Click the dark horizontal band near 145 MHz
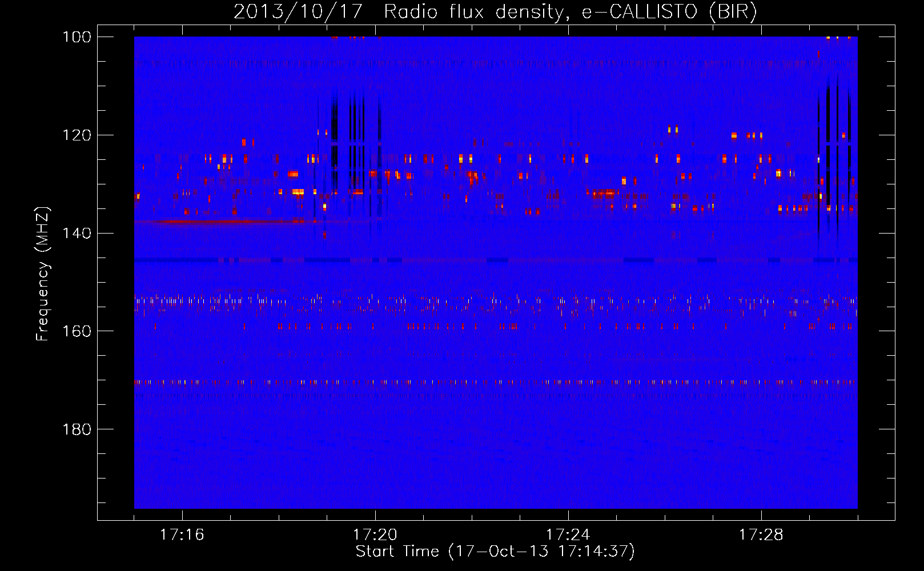 point(496,260)
